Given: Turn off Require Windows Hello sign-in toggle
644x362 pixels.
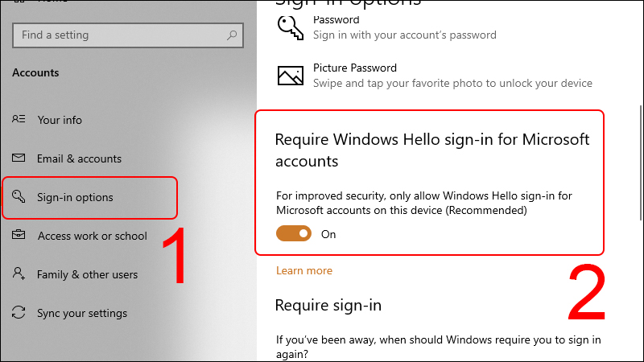Looking at the screenshot, I should coord(294,234).
